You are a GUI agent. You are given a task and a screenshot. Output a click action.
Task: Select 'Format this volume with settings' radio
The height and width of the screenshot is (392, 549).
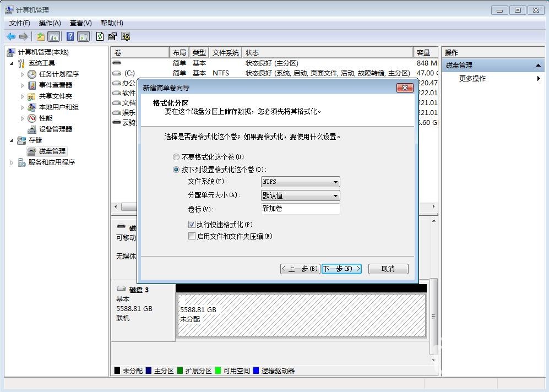176,170
